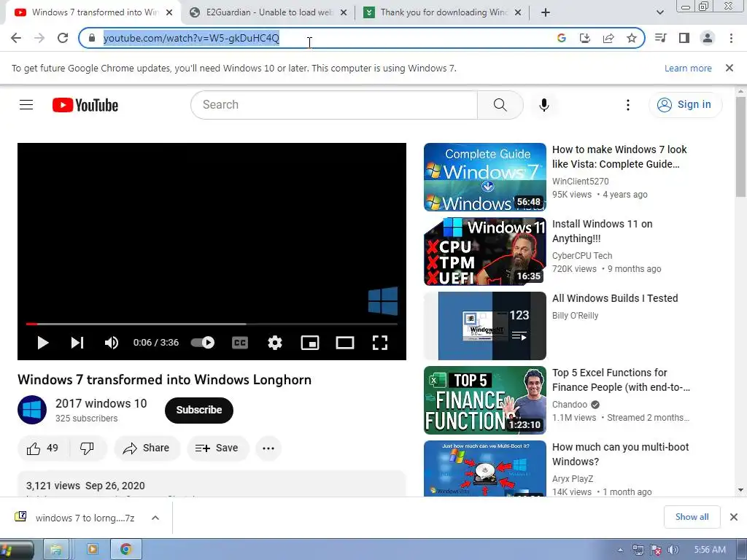
Task: Open the Windows 7 look like Vista thumbnail
Action: point(485,177)
